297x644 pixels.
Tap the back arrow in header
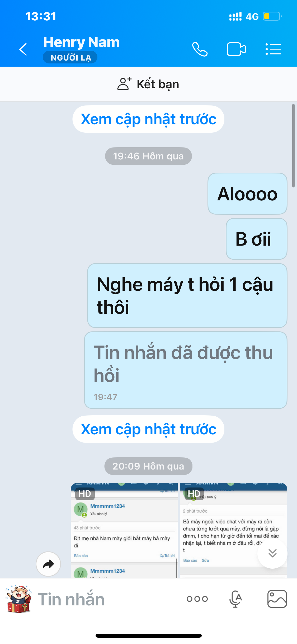click(x=23, y=49)
